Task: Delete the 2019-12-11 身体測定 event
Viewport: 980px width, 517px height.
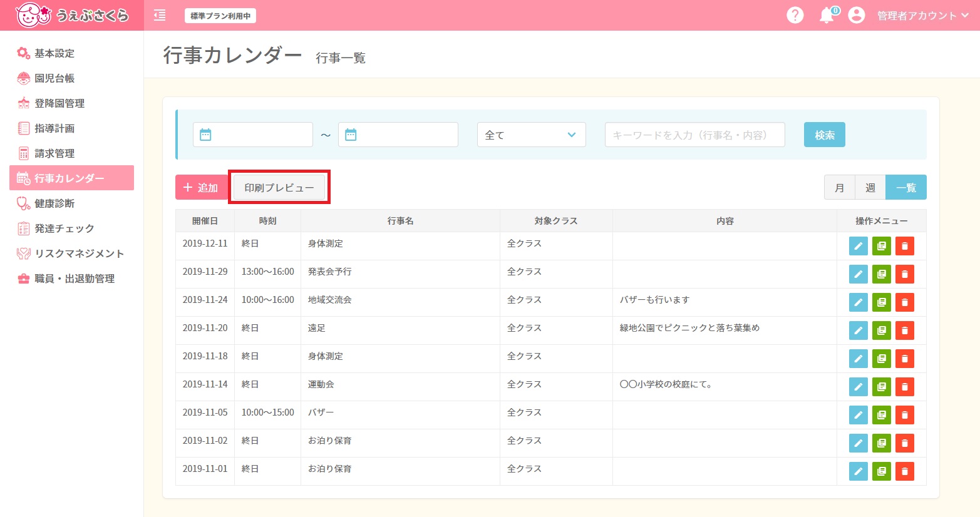Action: (905, 246)
